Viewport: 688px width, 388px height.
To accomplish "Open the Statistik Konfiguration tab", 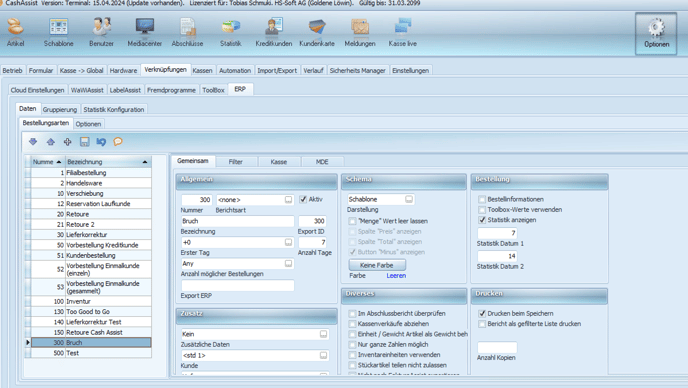I will (x=114, y=109).
